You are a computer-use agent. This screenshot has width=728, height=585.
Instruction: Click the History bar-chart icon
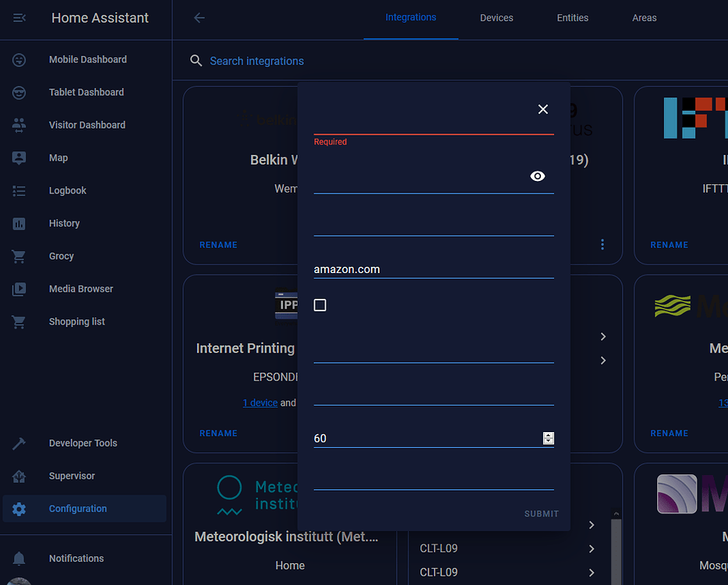coord(18,223)
